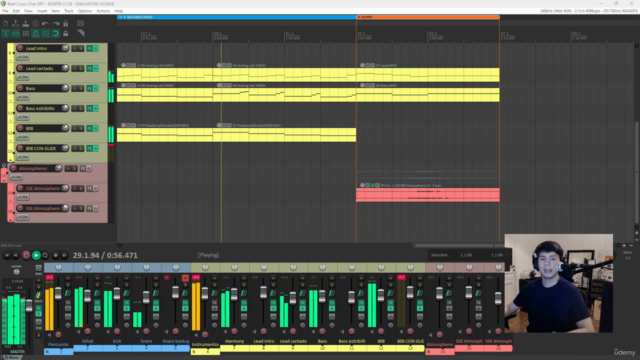This screenshot has width=640, height=360.
Task: Open trim envelope button for 808
Action: coord(22,137)
